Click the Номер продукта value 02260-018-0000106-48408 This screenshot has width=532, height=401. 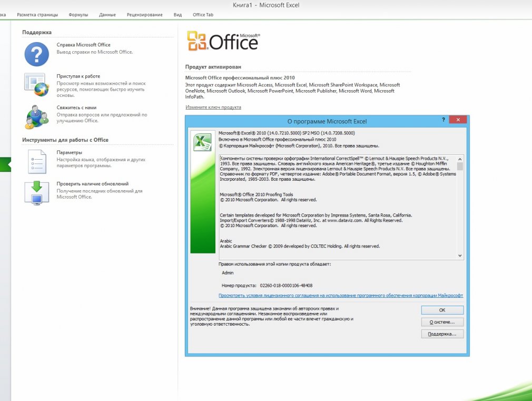click(x=286, y=286)
